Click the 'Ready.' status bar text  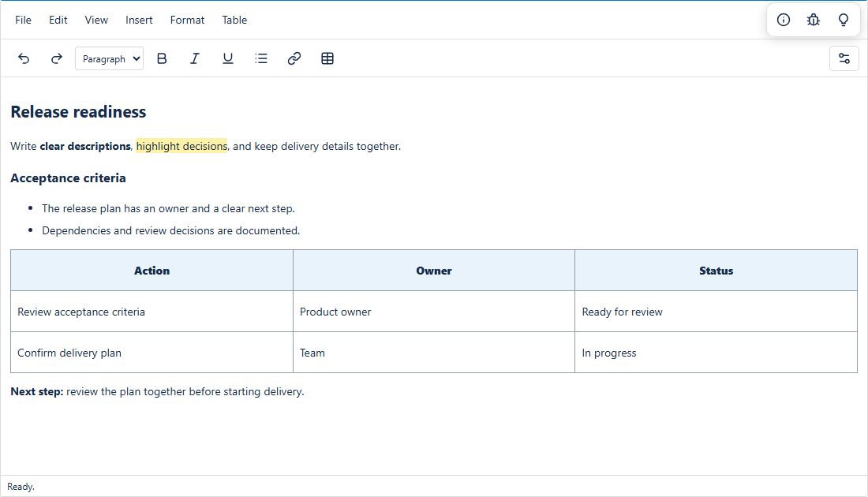[x=21, y=487]
